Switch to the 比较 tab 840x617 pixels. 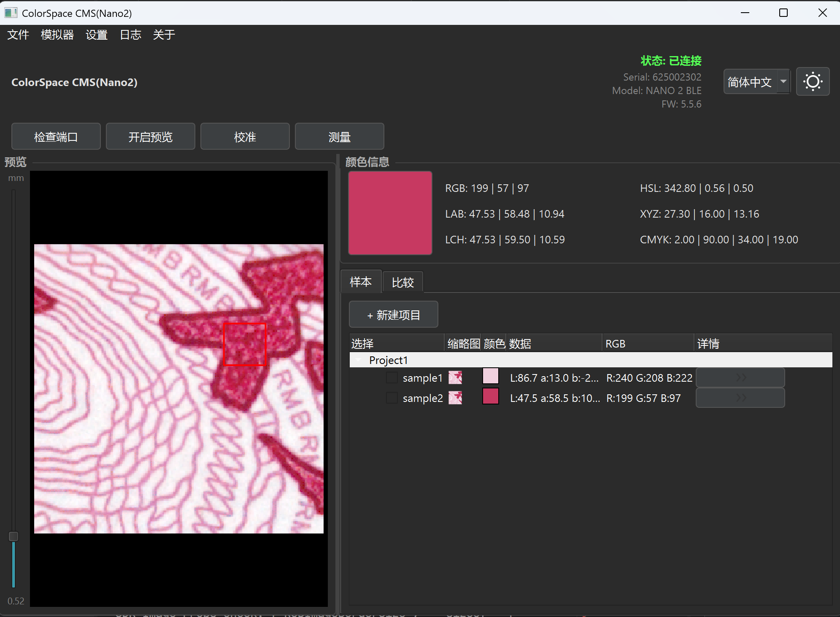pos(402,282)
